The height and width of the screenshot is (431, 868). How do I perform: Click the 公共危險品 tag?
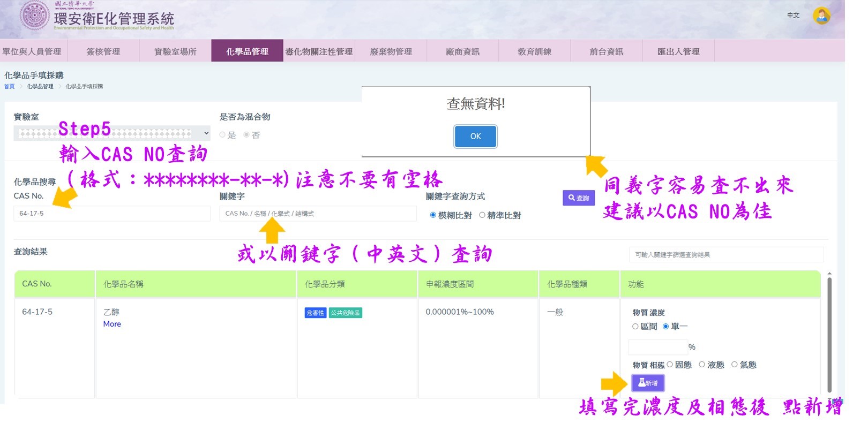coord(345,313)
